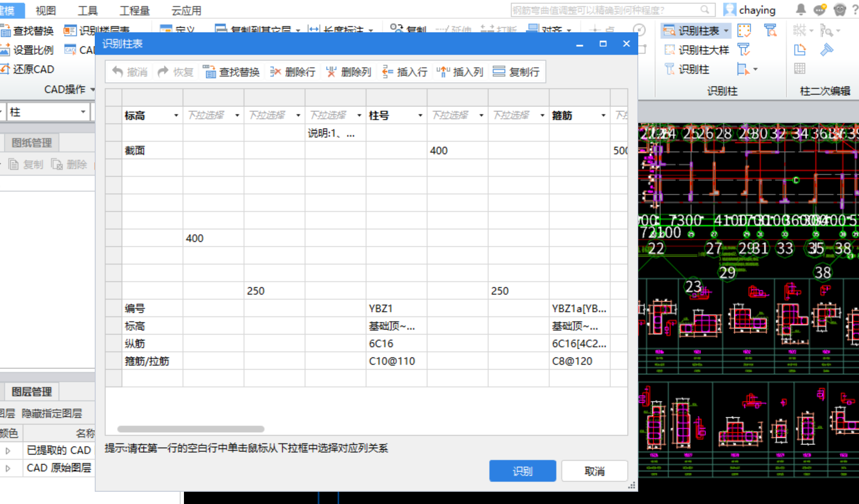Click the 取消 button
This screenshot has height=504, width=859.
[595, 471]
